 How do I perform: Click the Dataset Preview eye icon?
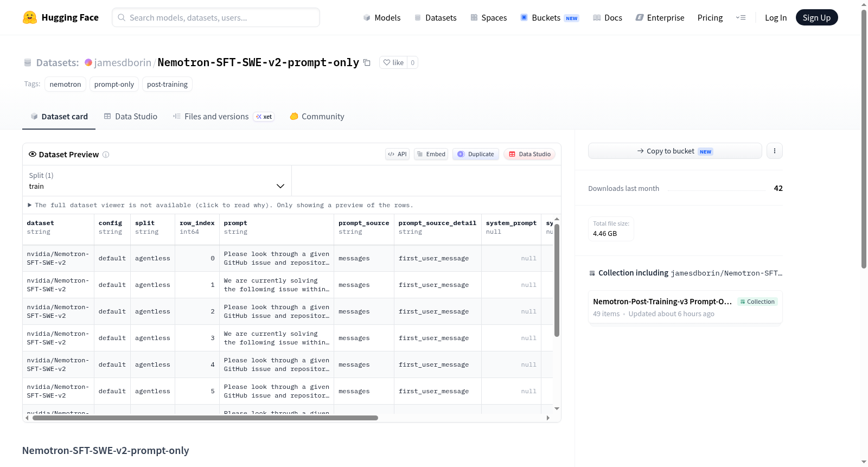click(33, 154)
